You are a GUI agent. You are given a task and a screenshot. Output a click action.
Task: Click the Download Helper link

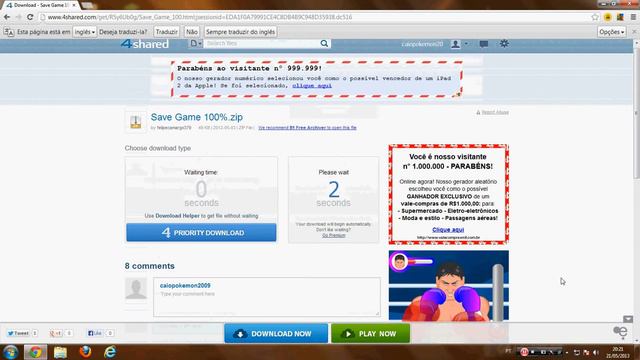[x=177, y=216]
